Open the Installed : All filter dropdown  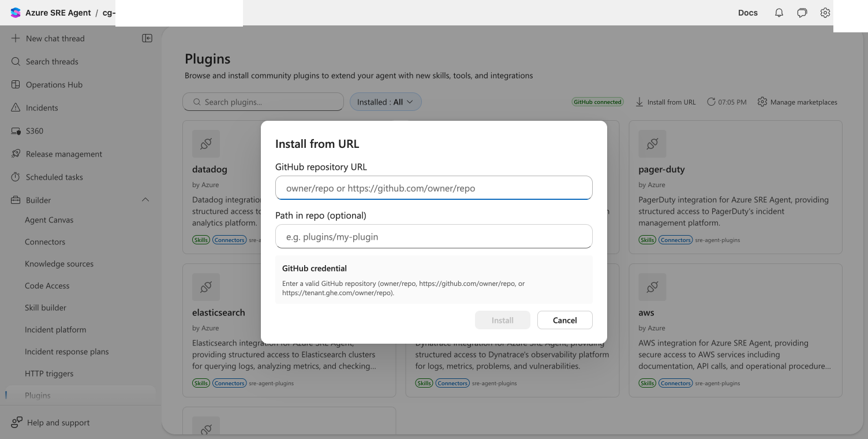tap(386, 102)
